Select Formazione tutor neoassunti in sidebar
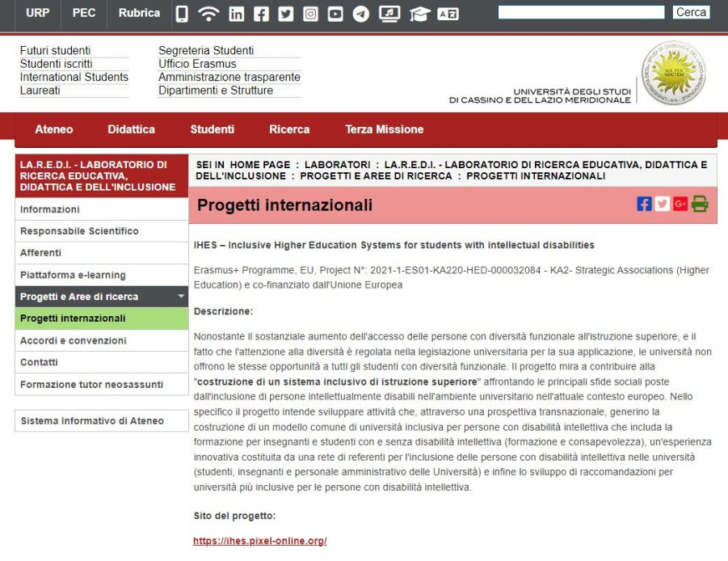This screenshot has height=561, width=728. point(102,385)
